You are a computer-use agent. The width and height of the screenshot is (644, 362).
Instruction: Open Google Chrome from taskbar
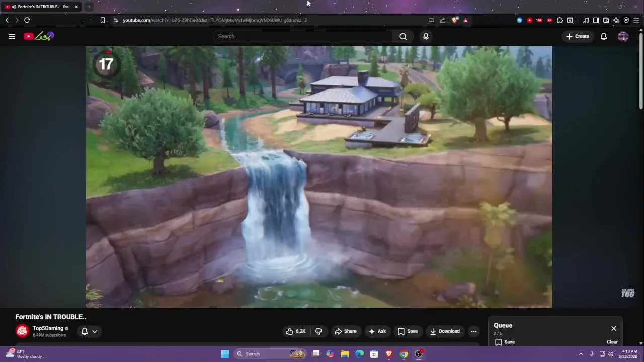pos(404,354)
